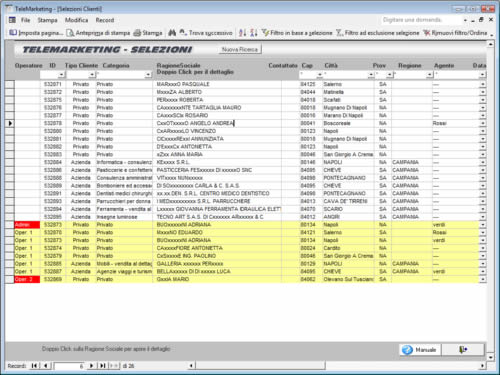Expand the Cap filter dropdown
This screenshot has width=500, height=375.
(x=319, y=75)
